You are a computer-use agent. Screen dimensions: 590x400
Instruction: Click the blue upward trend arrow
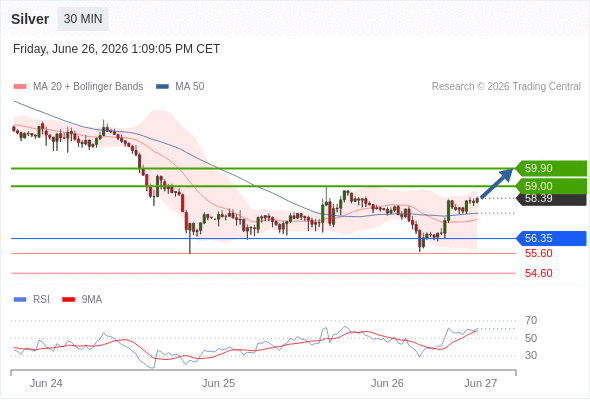point(497,183)
